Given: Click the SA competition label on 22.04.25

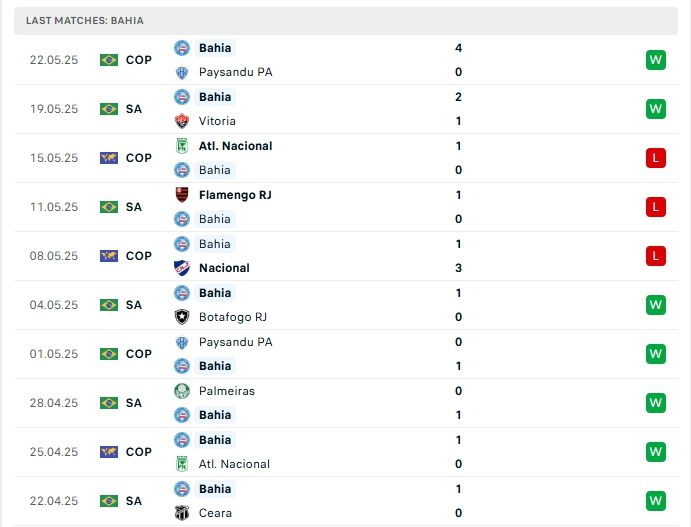Looking at the screenshot, I should point(134,501).
